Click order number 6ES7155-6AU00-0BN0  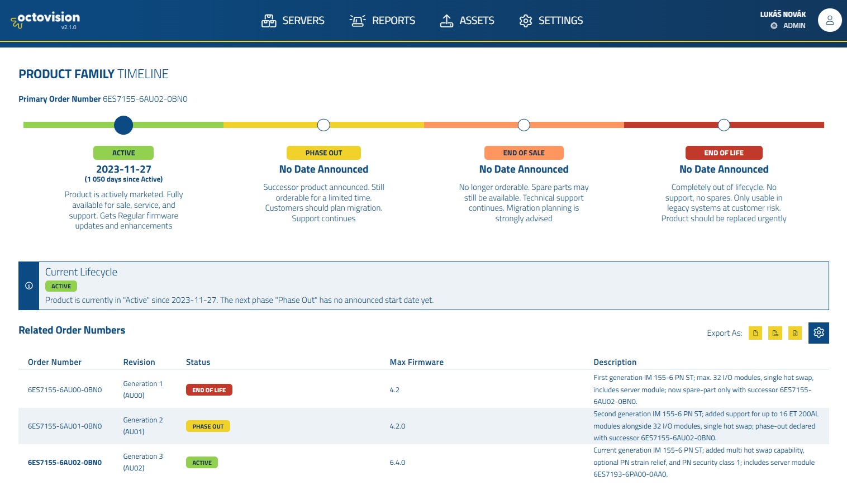point(65,390)
